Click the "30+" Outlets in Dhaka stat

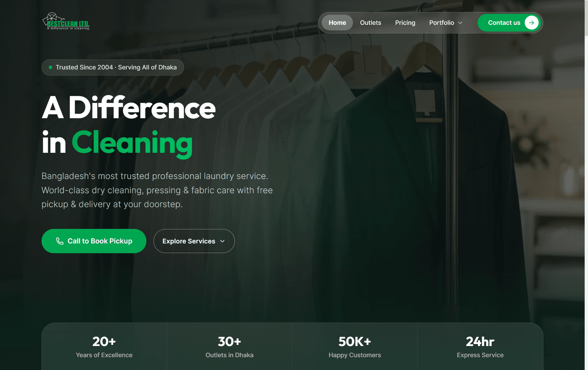[x=229, y=347]
